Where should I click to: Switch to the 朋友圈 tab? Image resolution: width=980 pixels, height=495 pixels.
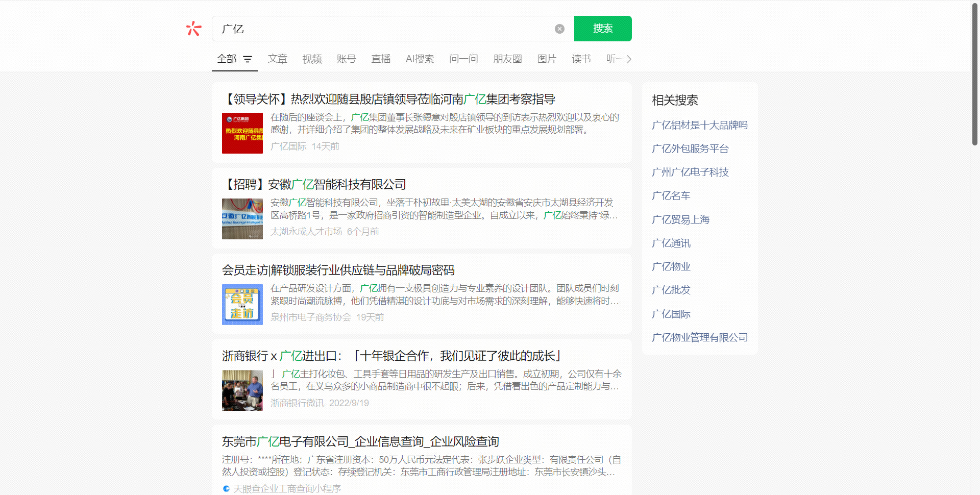tap(507, 59)
